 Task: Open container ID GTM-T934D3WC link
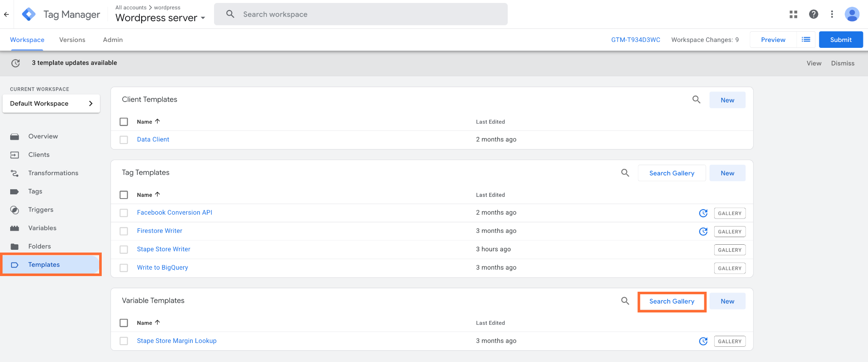(x=635, y=40)
